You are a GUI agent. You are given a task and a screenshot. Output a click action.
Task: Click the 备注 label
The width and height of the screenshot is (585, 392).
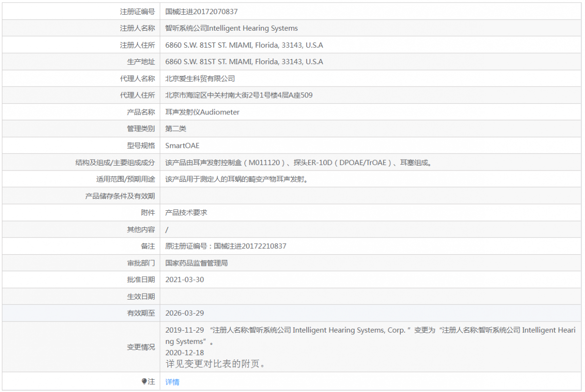(x=148, y=246)
